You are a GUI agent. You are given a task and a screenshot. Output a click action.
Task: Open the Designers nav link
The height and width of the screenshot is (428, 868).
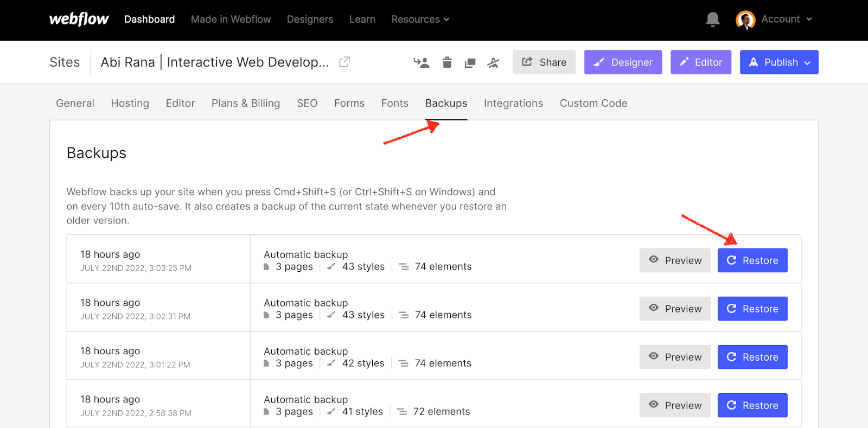point(310,19)
